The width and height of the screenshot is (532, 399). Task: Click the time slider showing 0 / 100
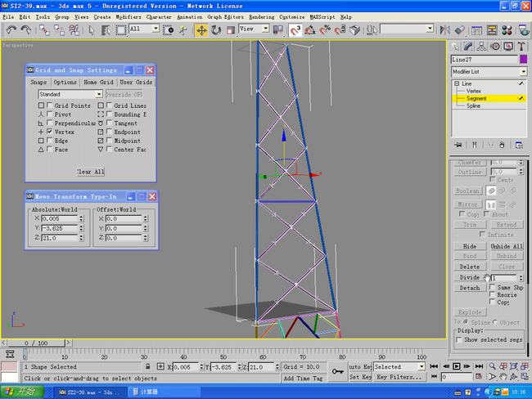[36, 343]
